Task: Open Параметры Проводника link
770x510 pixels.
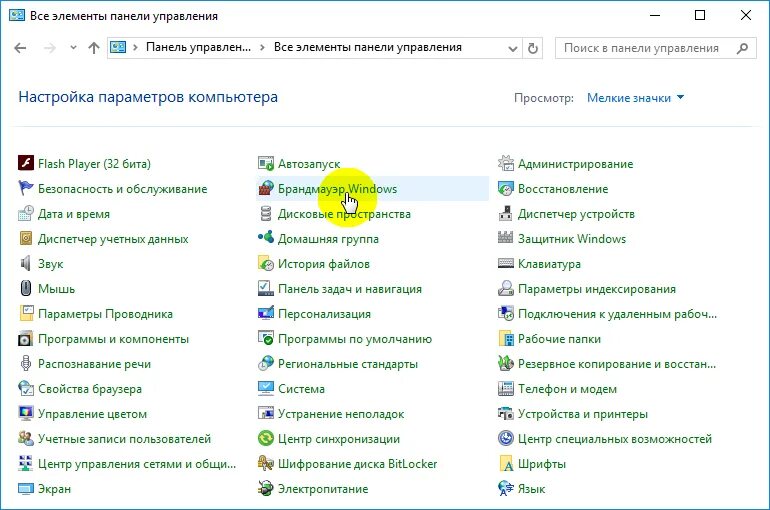Action: [106, 314]
